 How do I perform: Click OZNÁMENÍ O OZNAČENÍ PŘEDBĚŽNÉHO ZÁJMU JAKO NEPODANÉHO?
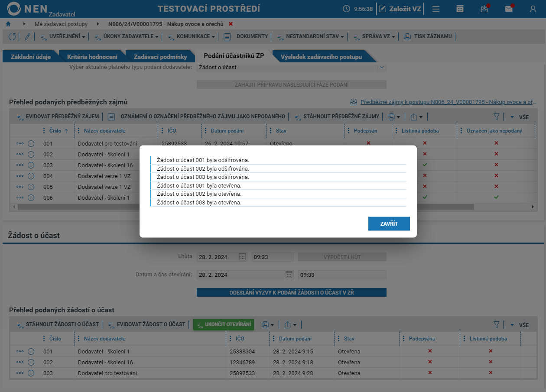tap(197, 117)
